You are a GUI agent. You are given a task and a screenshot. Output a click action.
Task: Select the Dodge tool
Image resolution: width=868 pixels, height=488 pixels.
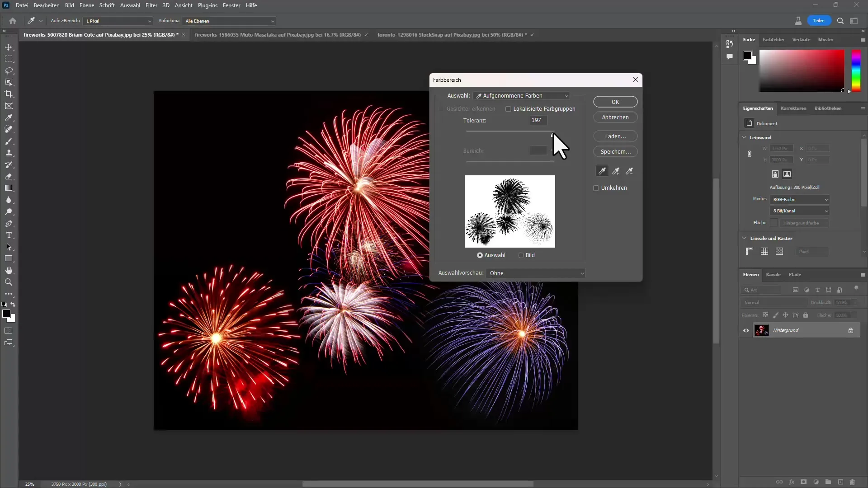point(9,211)
